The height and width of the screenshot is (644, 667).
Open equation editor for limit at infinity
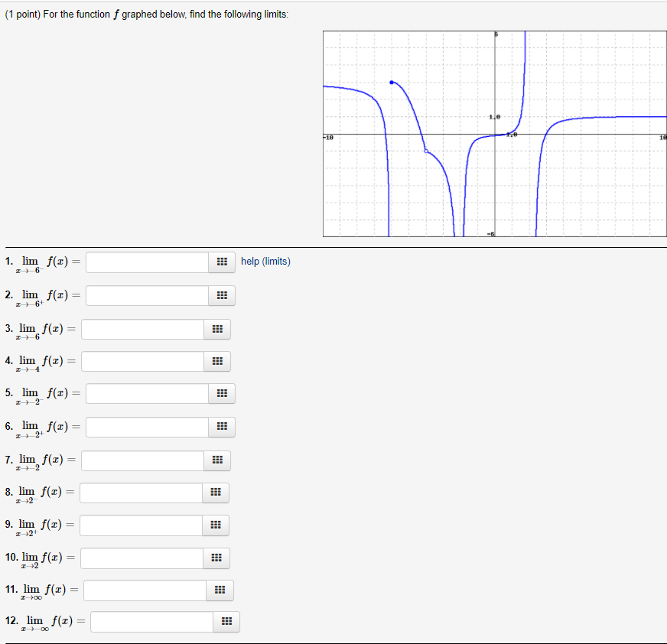click(220, 590)
